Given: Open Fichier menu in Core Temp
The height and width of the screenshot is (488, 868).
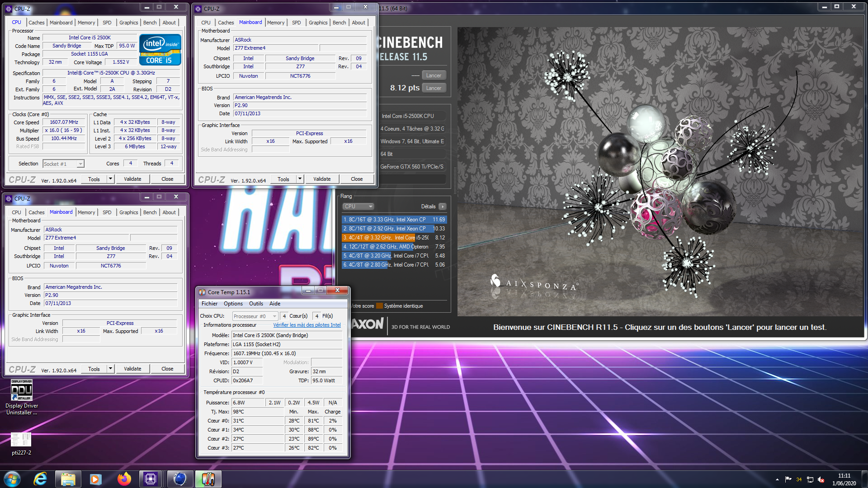Looking at the screenshot, I should [x=209, y=304].
